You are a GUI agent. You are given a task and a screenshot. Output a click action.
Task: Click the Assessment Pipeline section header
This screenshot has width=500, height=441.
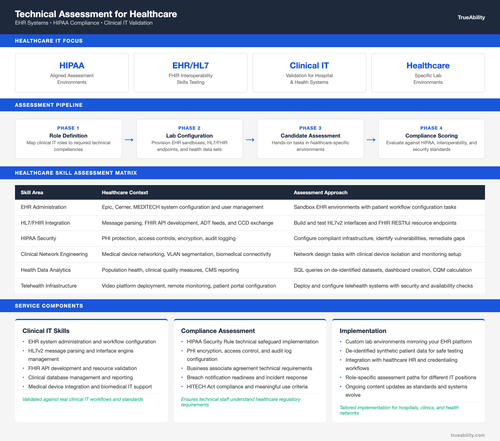[49, 105]
